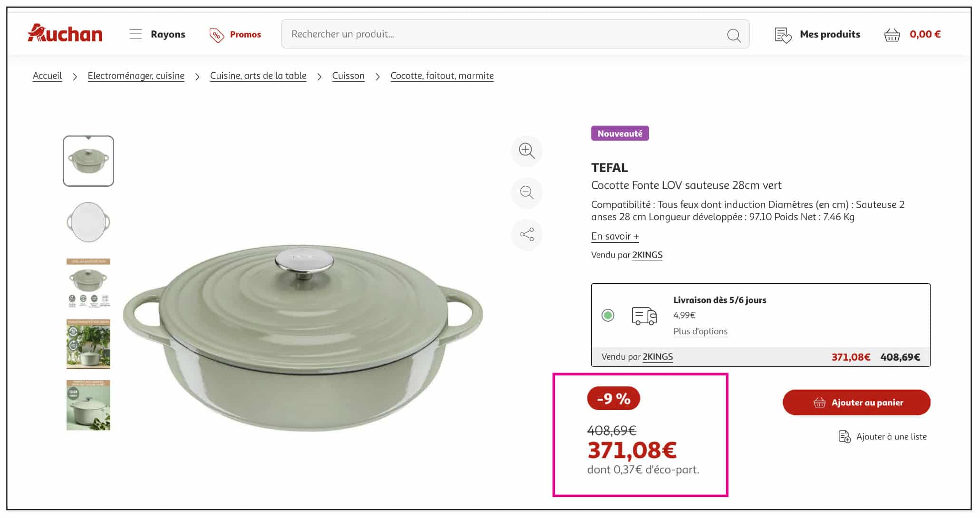The image size is (980, 518).
Task: Expand the En savoir + description
Action: coord(615,236)
